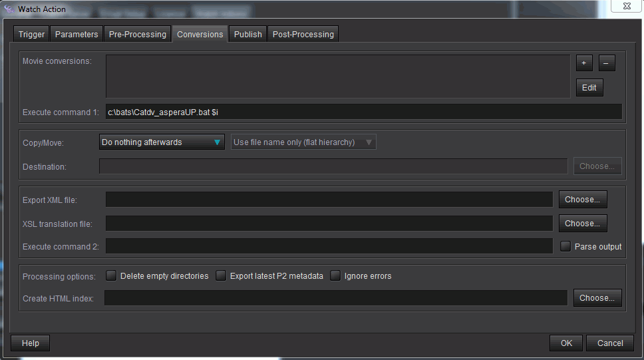Go to the Publish tab

click(247, 34)
